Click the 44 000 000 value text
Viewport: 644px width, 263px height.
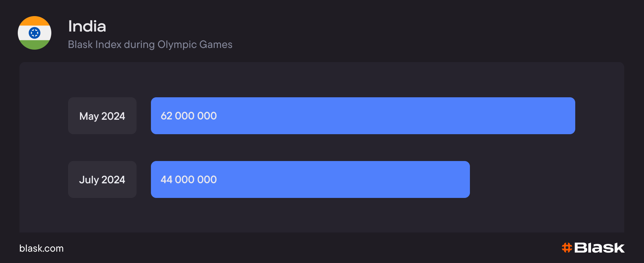189,179
